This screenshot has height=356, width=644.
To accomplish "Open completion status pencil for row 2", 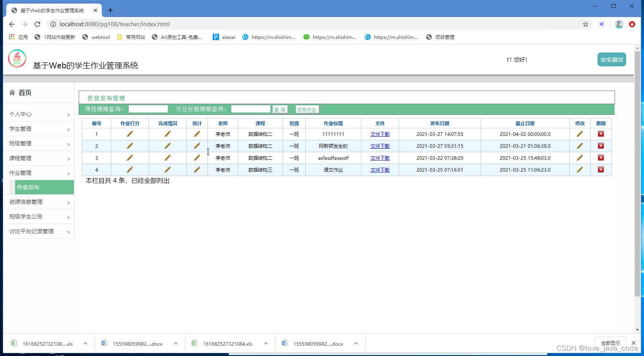I will pos(167,146).
